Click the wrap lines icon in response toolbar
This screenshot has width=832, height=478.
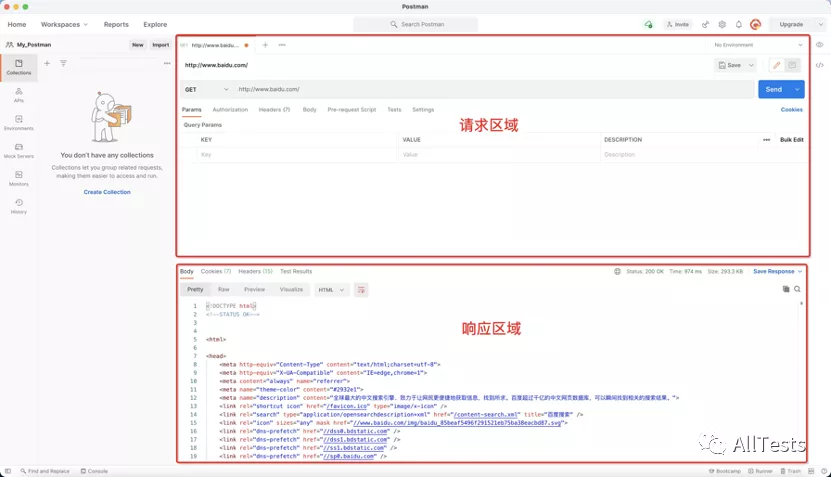click(x=361, y=290)
